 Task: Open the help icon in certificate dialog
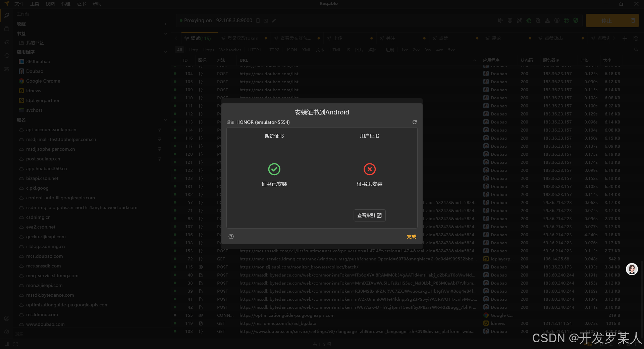pyautogui.click(x=231, y=237)
